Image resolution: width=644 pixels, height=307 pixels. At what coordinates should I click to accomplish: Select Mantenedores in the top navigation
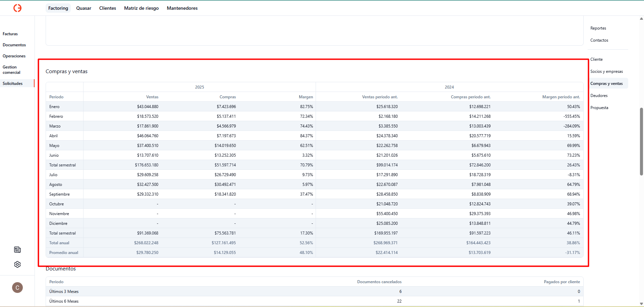182,8
